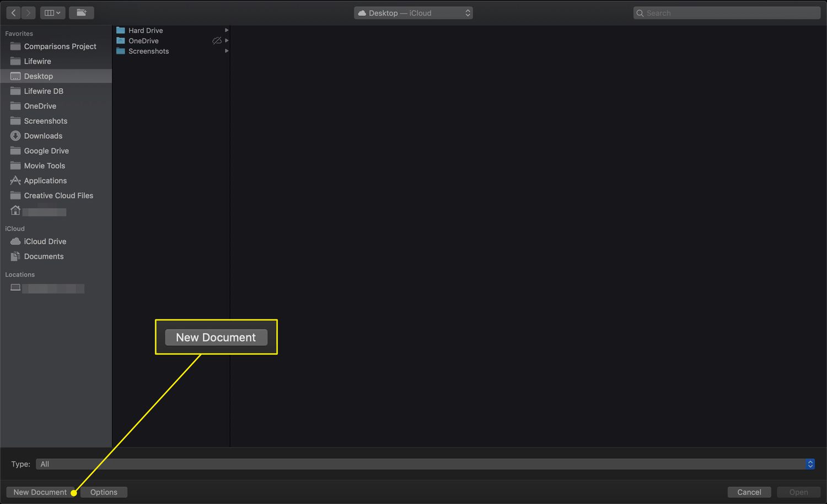Select Downloads in the sidebar
827x504 pixels.
pyautogui.click(x=43, y=136)
